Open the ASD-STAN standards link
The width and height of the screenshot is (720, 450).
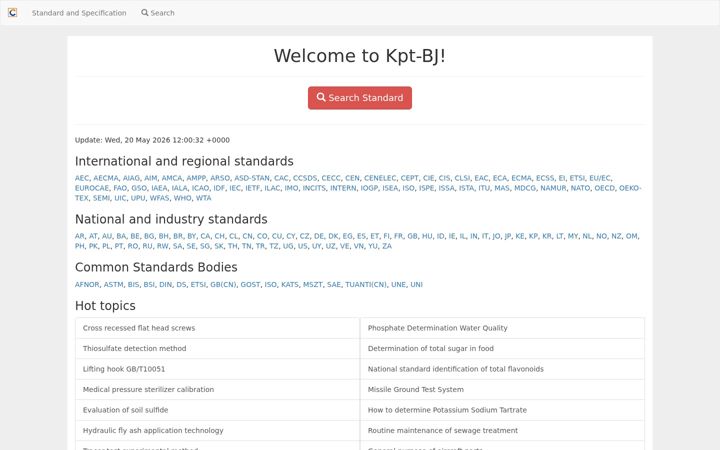(252, 178)
